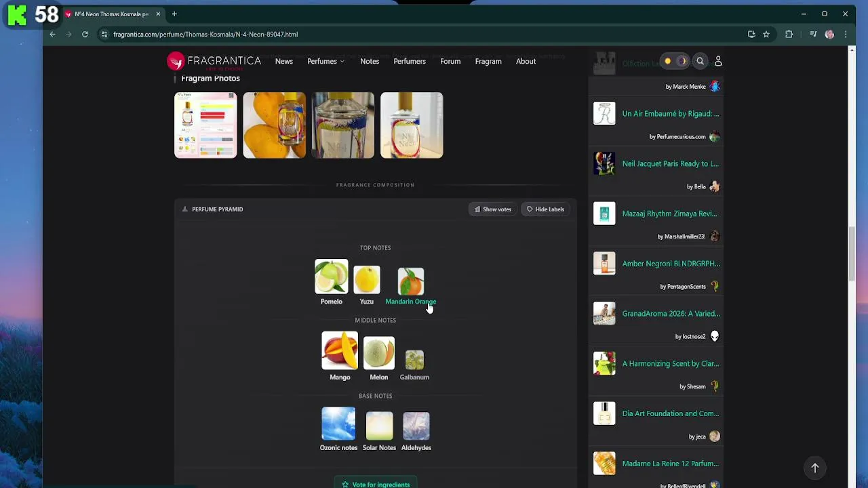Screen dimensions: 868x488
Task: Open the Notes menu item
Action: click(x=370, y=61)
